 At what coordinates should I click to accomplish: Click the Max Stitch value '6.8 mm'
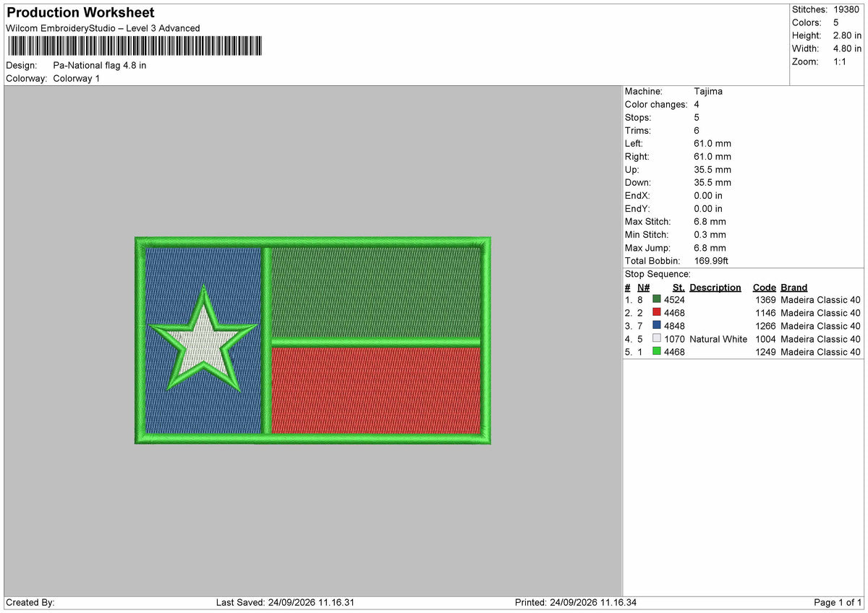pyautogui.click(x=710, y=221)
